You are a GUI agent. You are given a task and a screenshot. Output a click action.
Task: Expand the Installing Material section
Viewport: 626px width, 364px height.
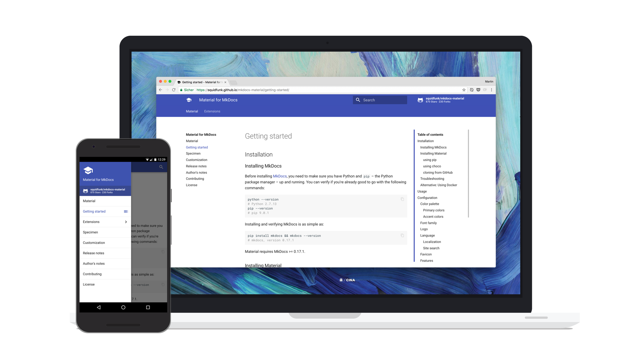tap(433, 153)
